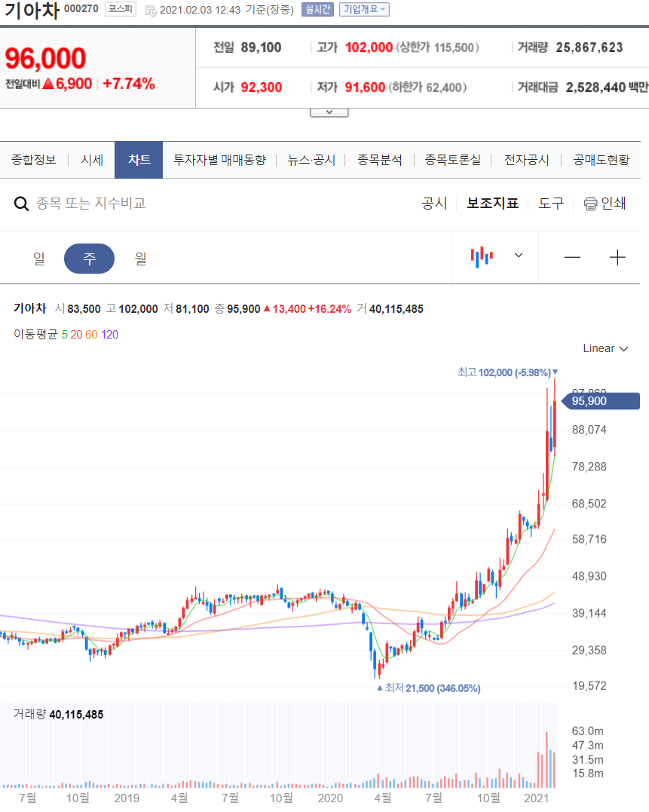Open the 보조지표 indicators menu
This screenshot has width=649, height=812.
493,203
